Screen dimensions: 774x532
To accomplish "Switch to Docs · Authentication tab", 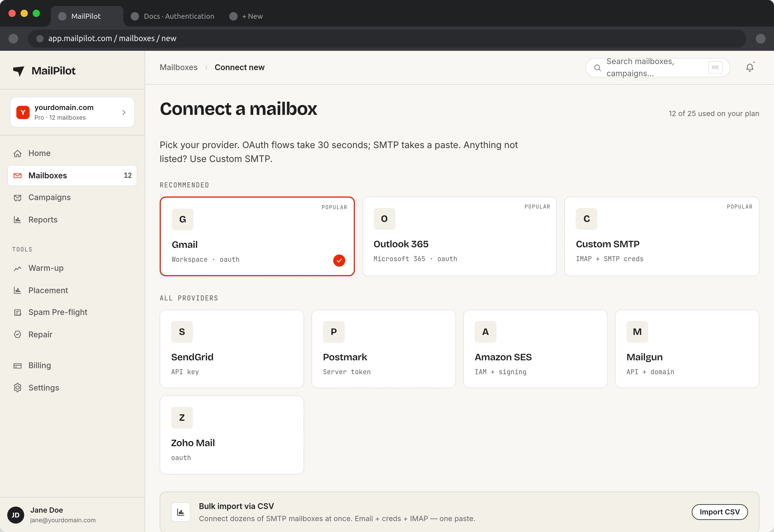I will tap(173, 16).
